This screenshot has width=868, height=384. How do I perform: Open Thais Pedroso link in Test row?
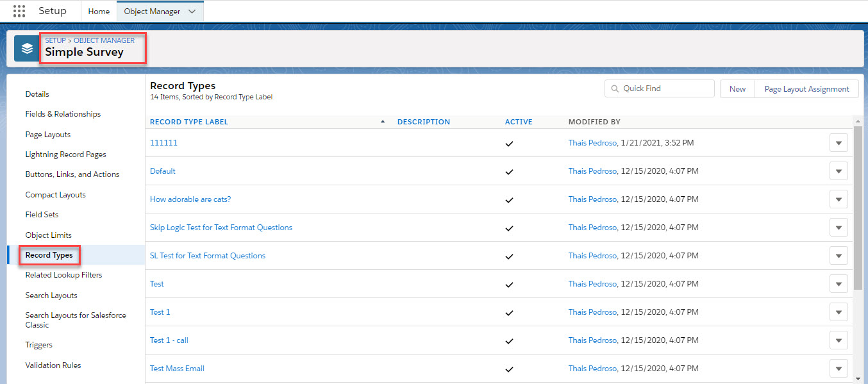593,284
